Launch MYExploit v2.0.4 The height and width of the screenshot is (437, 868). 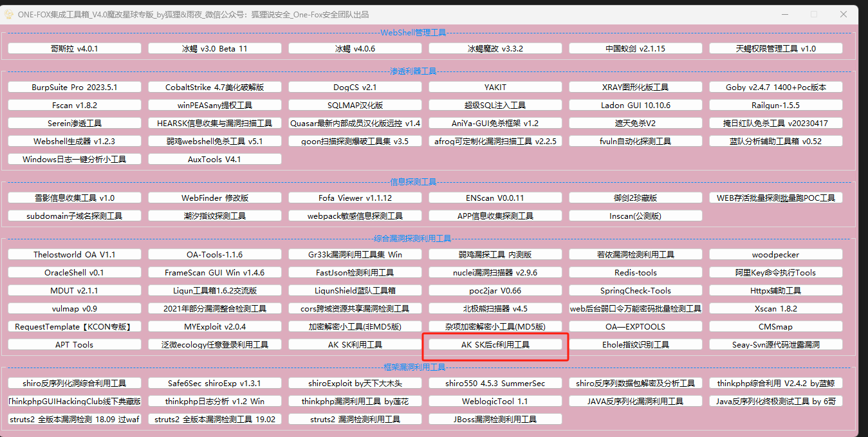coord(215,326)
